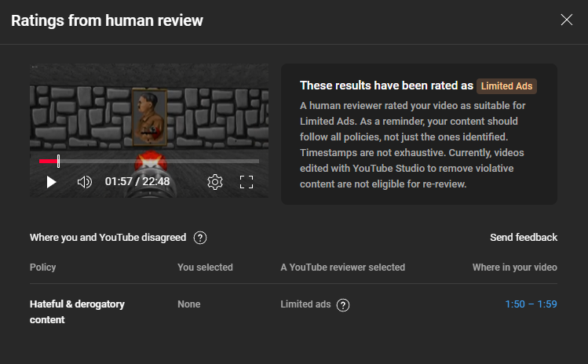This screenshot has height=364, width=588.
Task: Select the 'Hateful & derogatory content' policy row
Action: pos(294,312)
